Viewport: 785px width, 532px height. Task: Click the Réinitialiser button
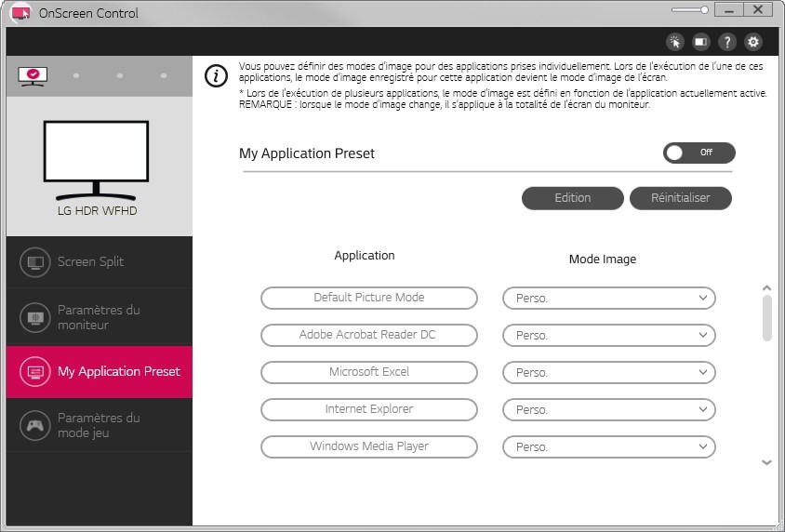coord(680,198)
